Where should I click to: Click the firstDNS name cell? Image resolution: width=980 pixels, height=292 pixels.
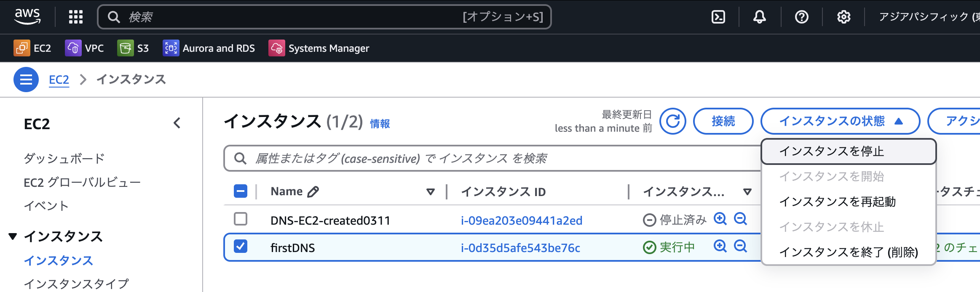tap(292, 248)
